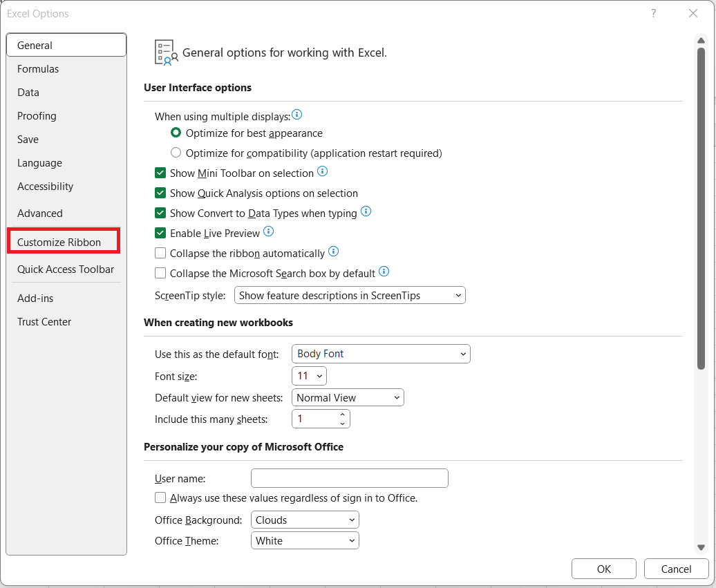Open the default font Body Font dropdown
Screen dimensions: 716x588
(381, 354)
